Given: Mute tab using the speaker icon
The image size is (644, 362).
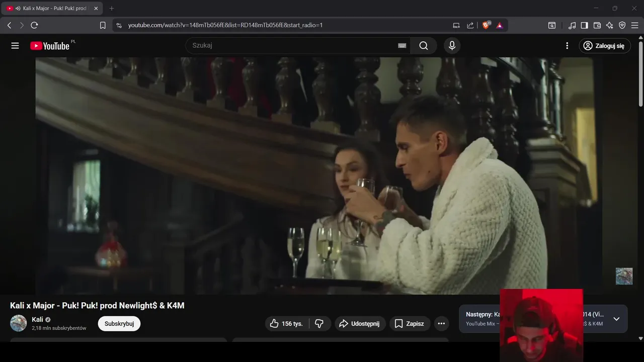Looking at the screenshot, I should click(18, 9).
